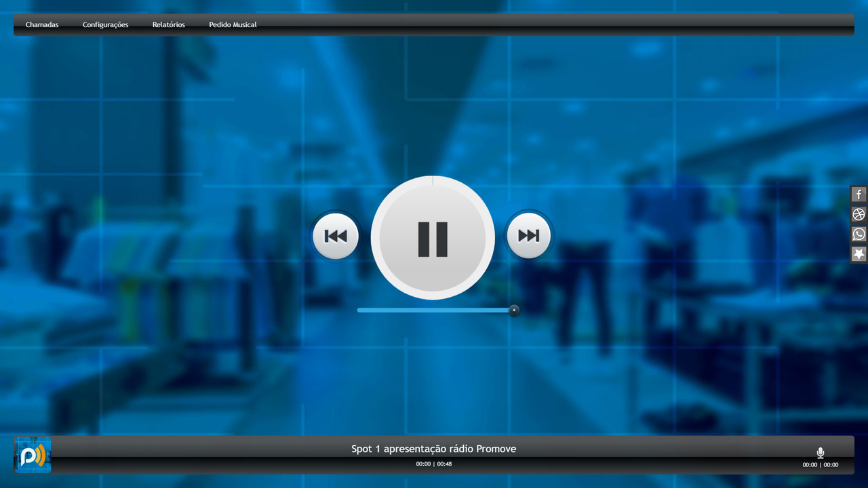Open the Facebook icon in sidebar
Viewport: 868px width, 488px height.
859,195
